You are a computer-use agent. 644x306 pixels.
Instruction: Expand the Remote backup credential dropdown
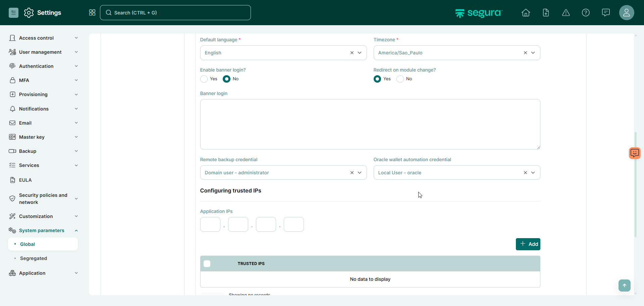click(360, 173)
